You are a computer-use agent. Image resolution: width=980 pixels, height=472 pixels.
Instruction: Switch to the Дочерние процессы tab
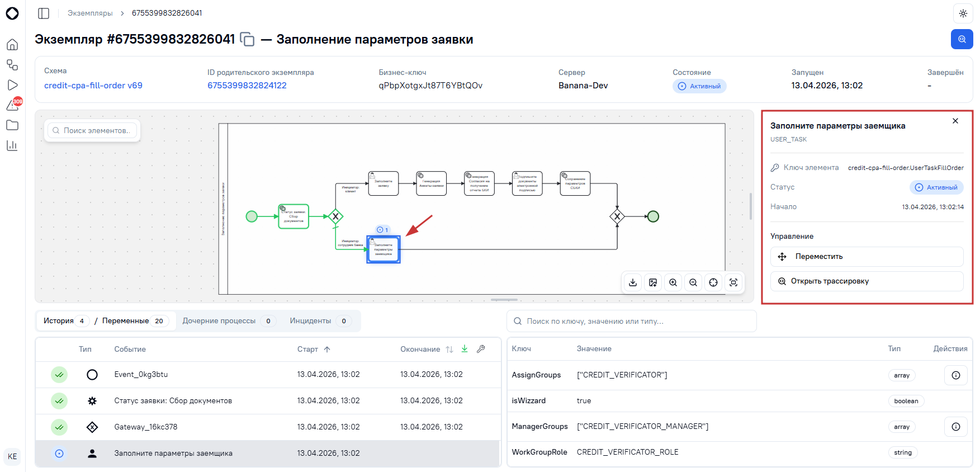pos(229,321)
